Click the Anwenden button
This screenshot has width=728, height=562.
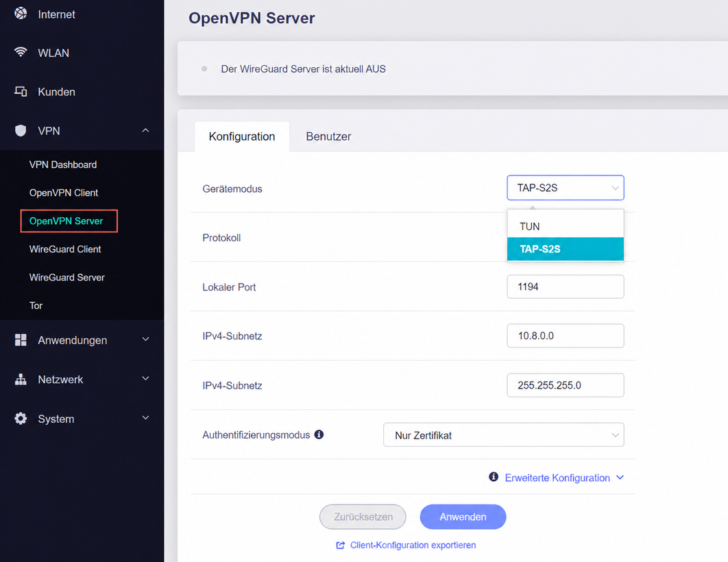(463, 517)
